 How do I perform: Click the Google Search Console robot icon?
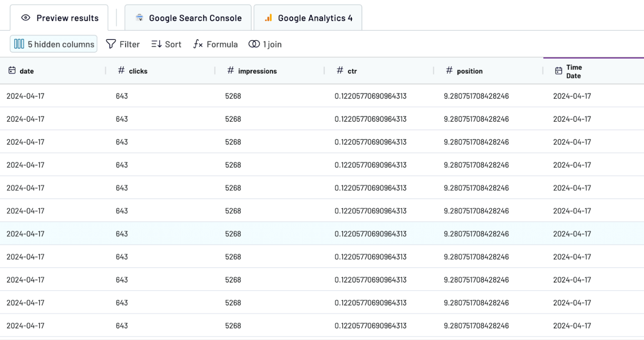[139, 18]
